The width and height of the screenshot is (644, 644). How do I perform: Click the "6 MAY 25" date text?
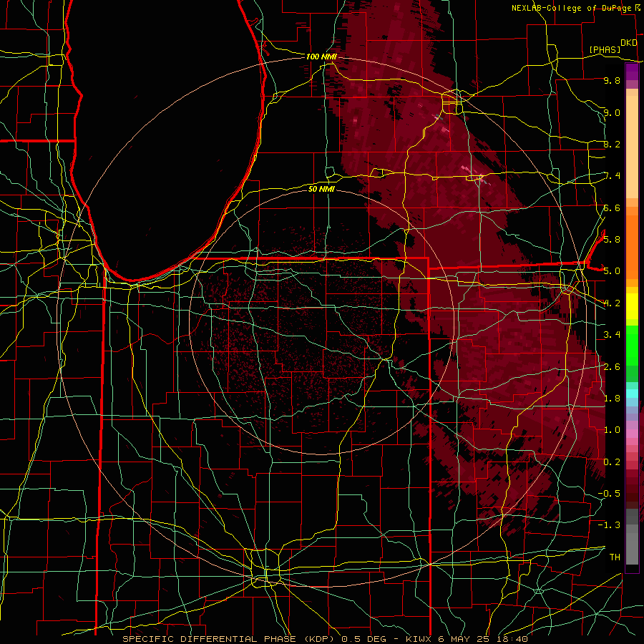465,639
